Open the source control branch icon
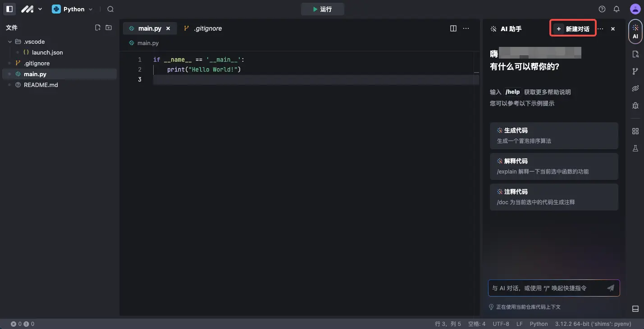The width and height of the screenshot is (644, 329). [x=635, y=71]
